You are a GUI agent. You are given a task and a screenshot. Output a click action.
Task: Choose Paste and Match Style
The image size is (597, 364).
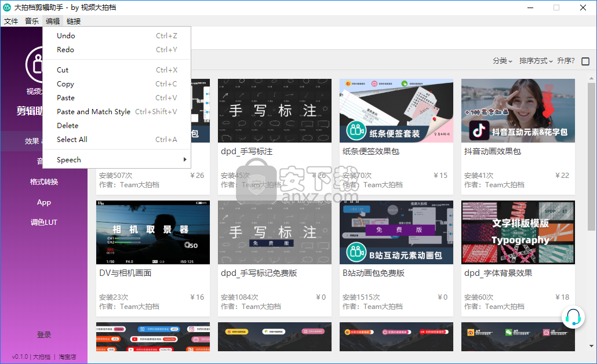point(117,112)
